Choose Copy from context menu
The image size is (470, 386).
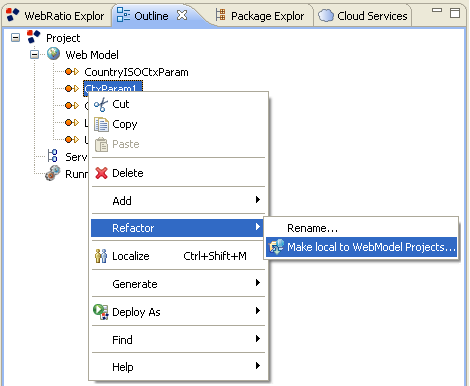(178, 125)
